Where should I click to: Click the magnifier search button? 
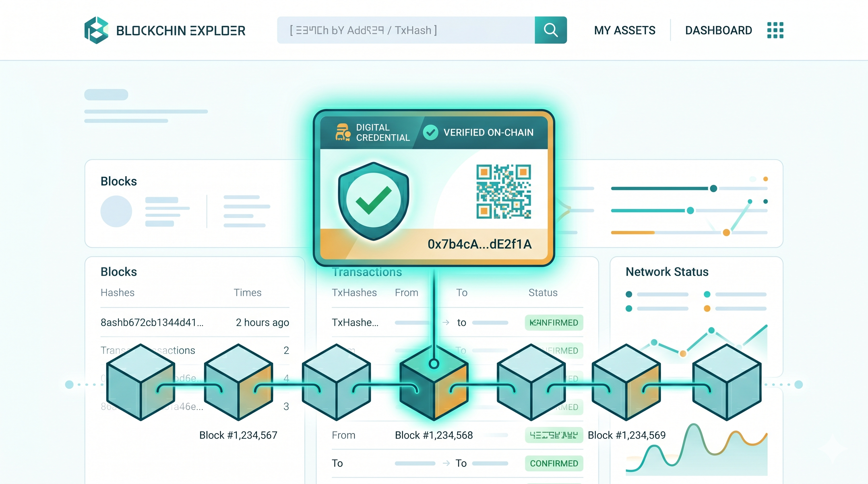[x=551, y=30]
